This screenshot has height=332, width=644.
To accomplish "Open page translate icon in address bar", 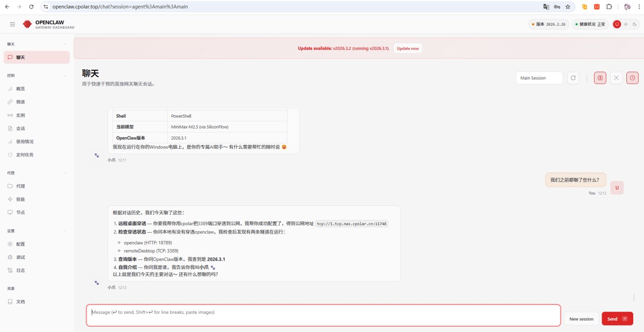I will click(546, 6).
